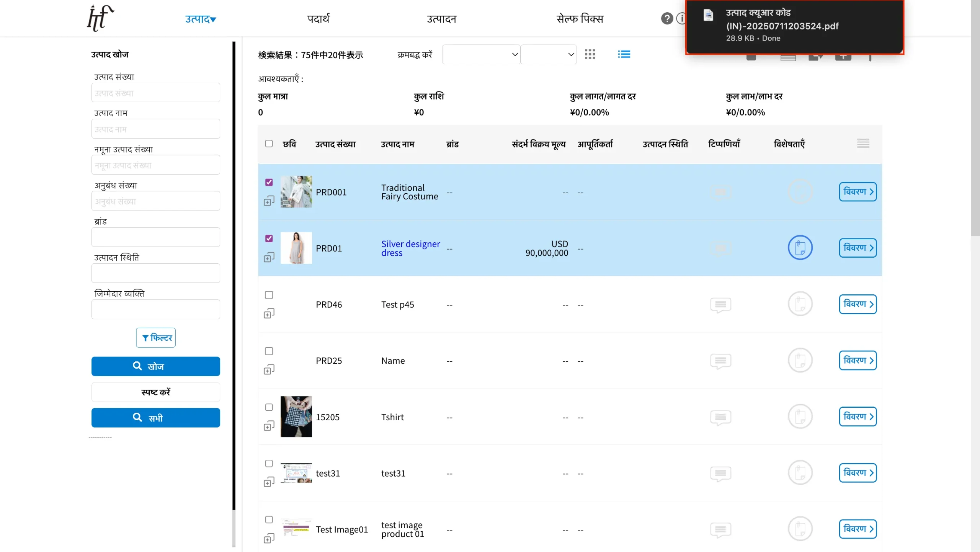Open विवरण details for PRD46
The image size is (980, 552).
click(x=858, y=304)
